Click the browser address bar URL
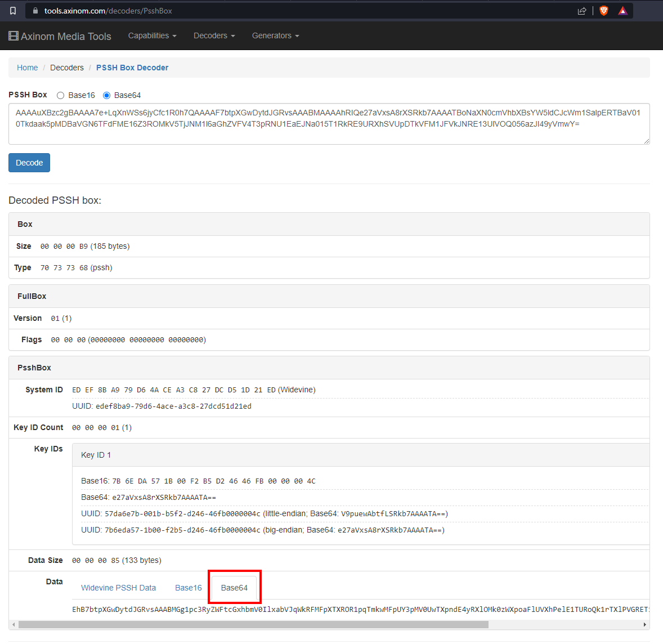Viewport: 663px width, 644px height. 108,11
